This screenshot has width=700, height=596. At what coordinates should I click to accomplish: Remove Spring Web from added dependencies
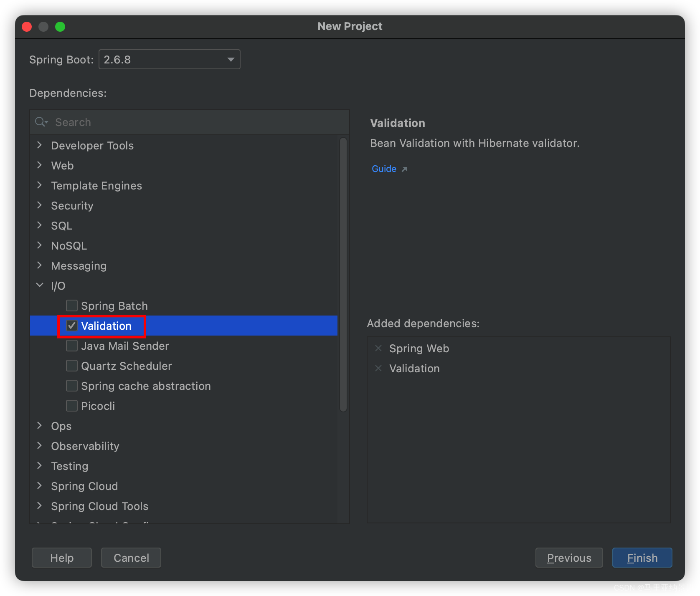(378, 348)
